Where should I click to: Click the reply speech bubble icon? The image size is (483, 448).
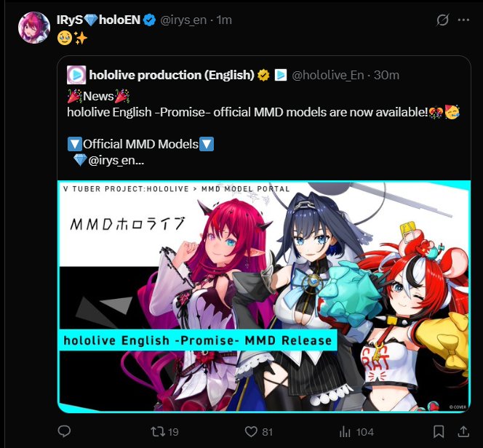(x=65, y=431)
